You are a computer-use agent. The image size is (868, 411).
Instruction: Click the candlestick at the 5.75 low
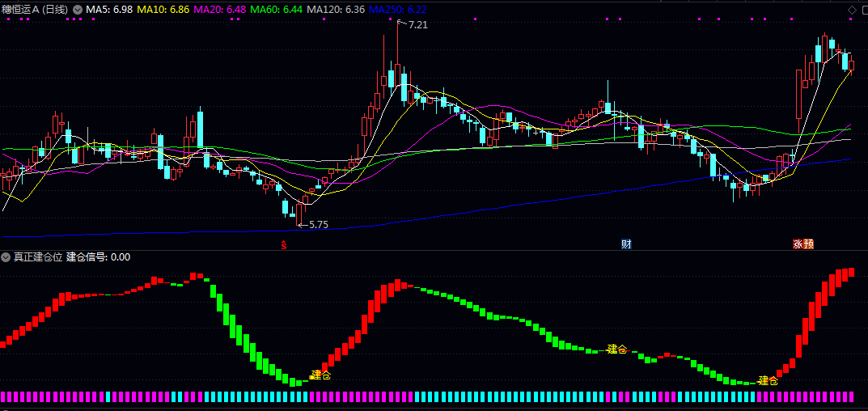(299, 214)
